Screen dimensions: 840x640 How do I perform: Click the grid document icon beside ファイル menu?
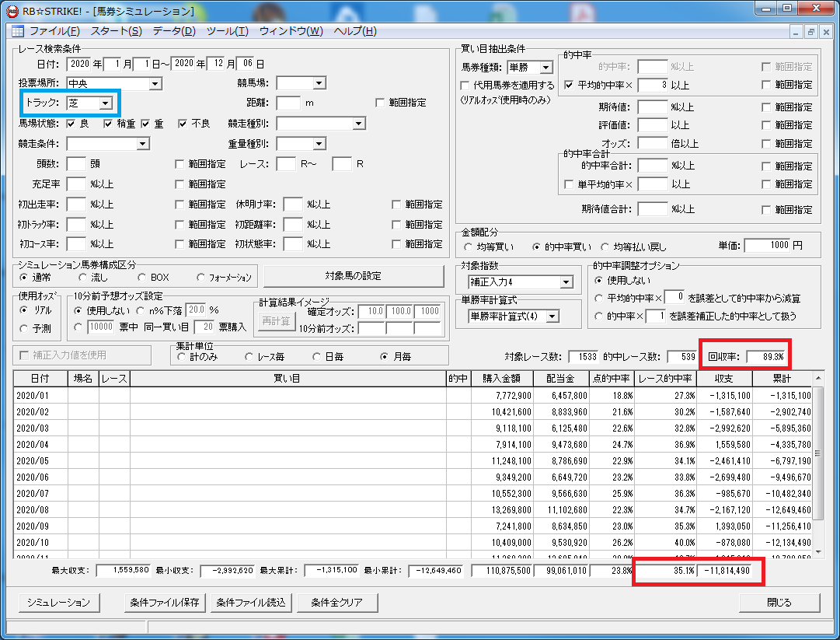tap(18, 31)
